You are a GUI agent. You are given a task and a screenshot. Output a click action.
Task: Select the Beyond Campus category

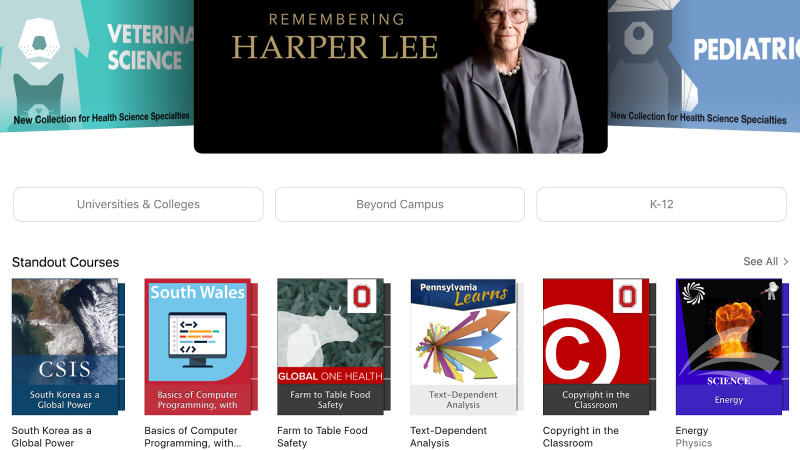pos(400,205)
